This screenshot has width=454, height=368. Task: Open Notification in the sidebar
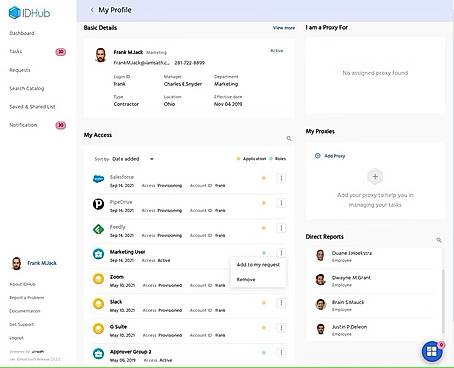[23, 125]
